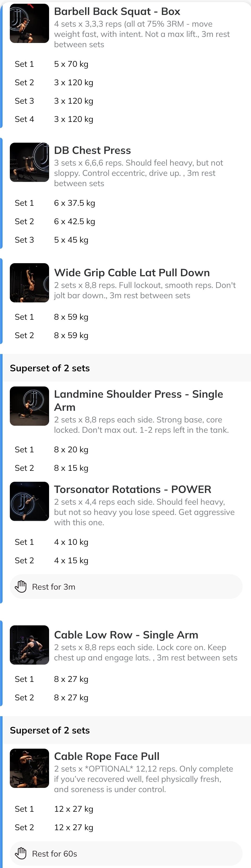Screen dimensions: 251x868
Task: Collapse the Cable Low Row exercise details
Action: [x=126, y=634]
